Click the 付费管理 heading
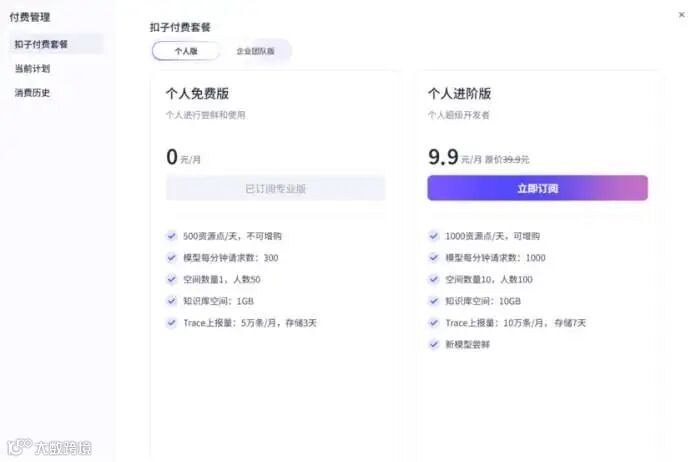This screenshot has height=462, width=692. (30, 17)
